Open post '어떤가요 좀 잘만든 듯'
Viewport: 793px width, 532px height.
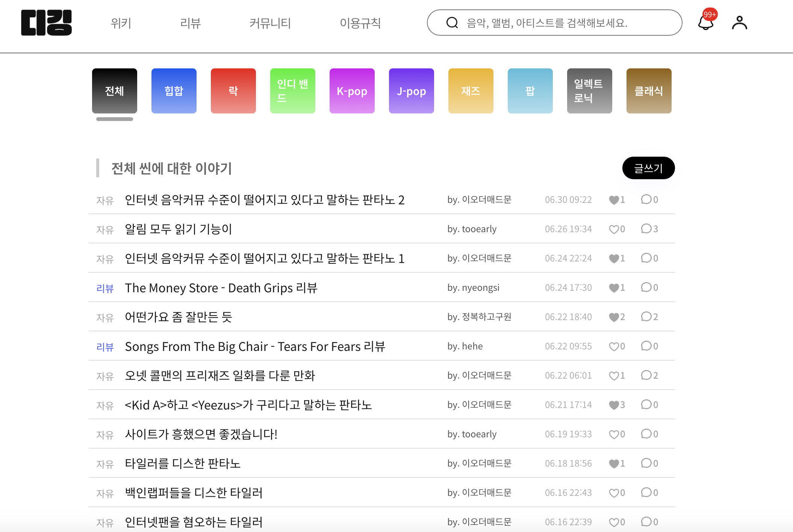(179, 317)
